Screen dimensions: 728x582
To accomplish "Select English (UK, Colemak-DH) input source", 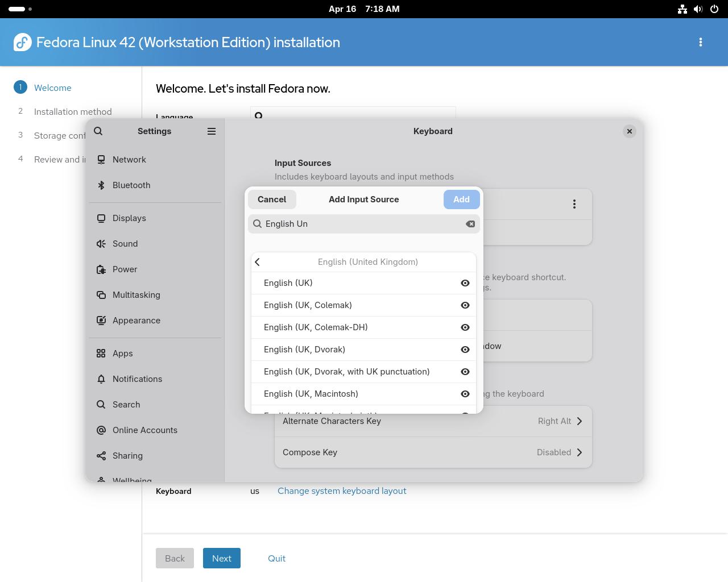I will tap(363, 327).
